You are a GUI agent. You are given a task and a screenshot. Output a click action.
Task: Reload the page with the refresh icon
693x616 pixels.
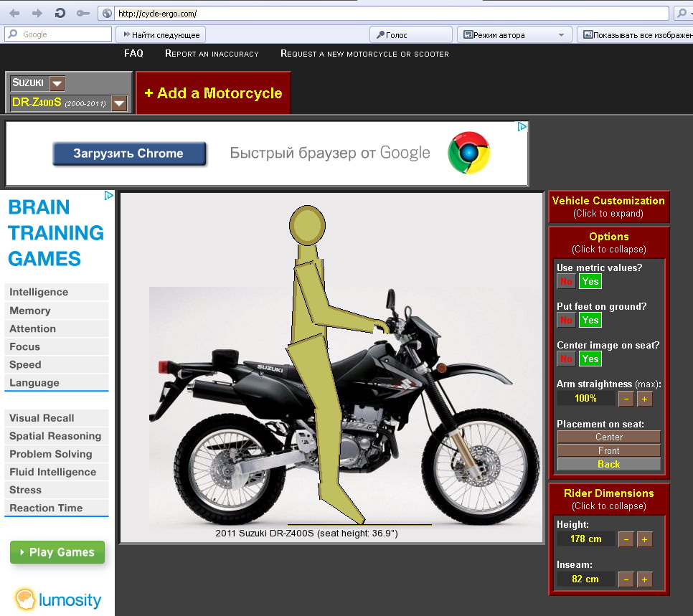[x=60, y=13]
